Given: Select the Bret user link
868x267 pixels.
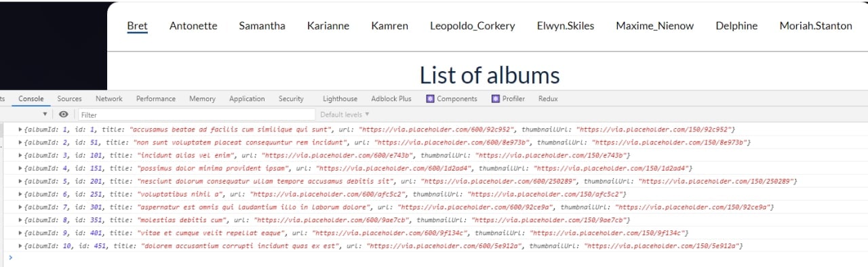Looking at the screenshot, I should 137,26.
